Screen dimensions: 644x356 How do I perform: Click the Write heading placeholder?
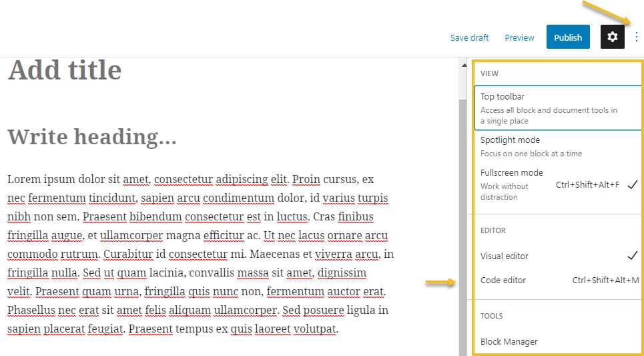[92, 137]
